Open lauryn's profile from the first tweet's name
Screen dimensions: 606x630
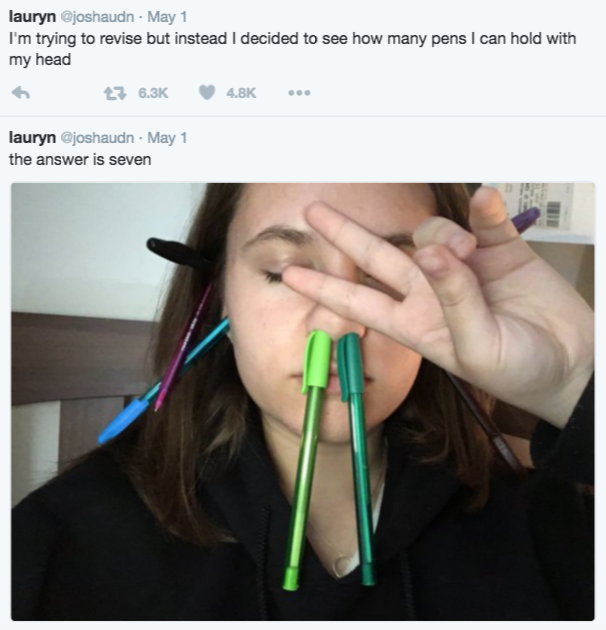click(31, 17)
